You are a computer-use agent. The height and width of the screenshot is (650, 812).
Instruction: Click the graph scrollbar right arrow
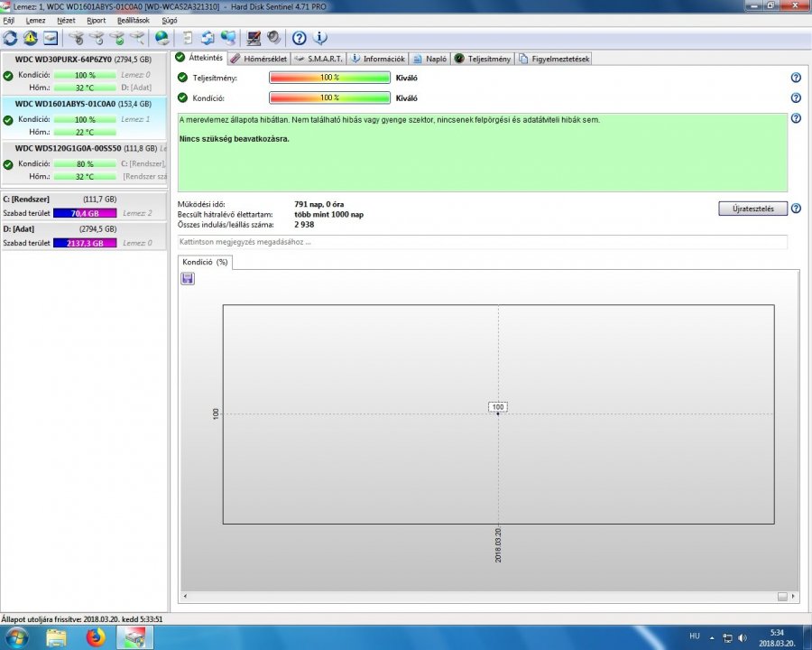pyautogui.click(x=793, y=596)
